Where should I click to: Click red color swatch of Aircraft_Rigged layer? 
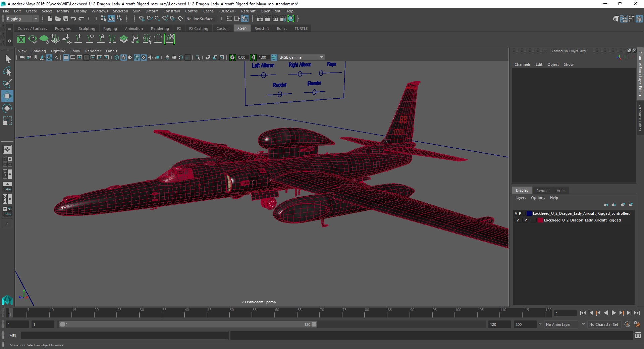click(540, 220)
